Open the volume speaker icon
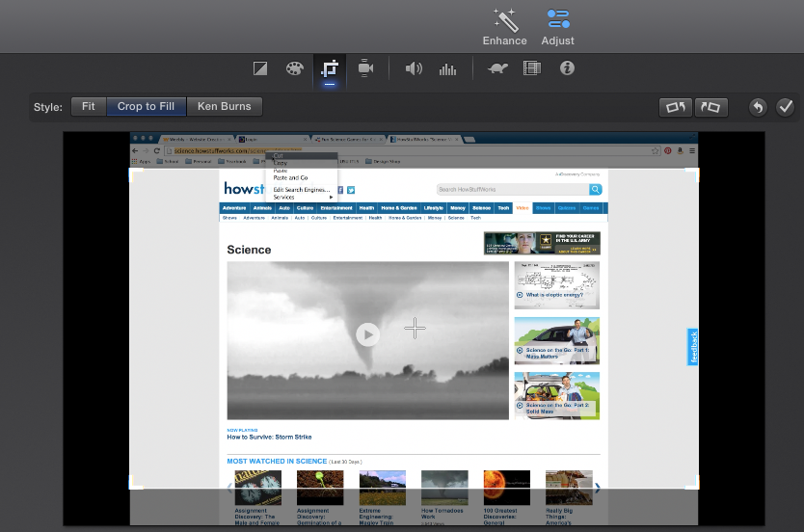 pos(414,68)
